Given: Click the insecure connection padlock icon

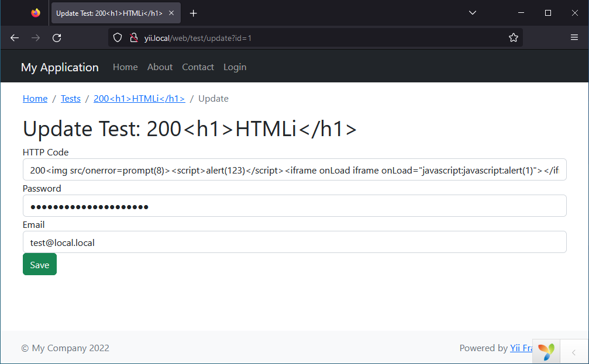Looking at the screenshot, I should pos(133,38).
